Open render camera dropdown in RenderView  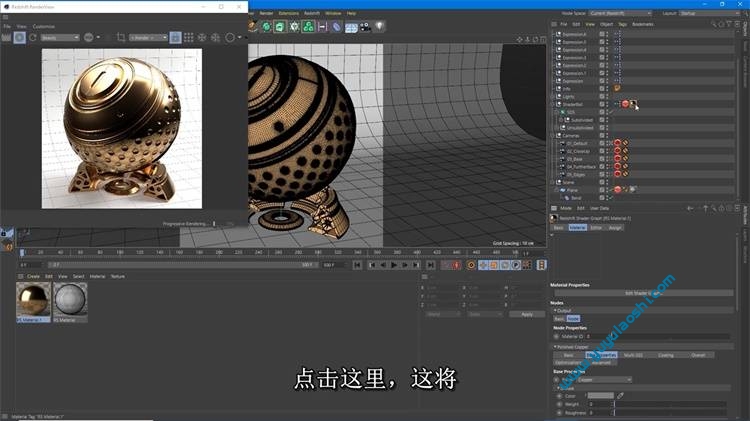(148, 37)
